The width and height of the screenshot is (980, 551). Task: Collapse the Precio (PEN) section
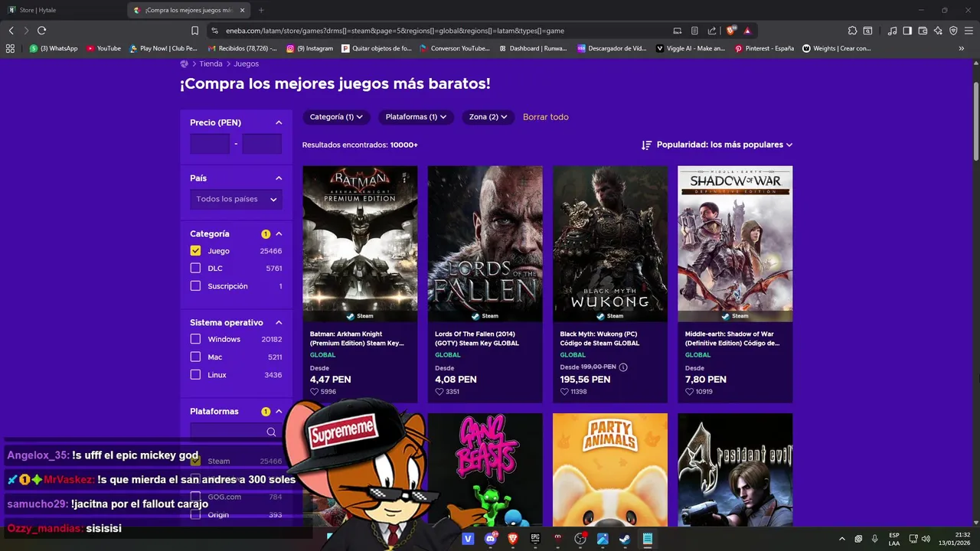(x=279, y=122)
